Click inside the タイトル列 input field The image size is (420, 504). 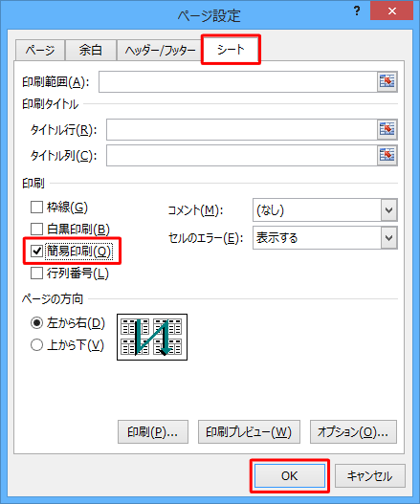[242, 155]
